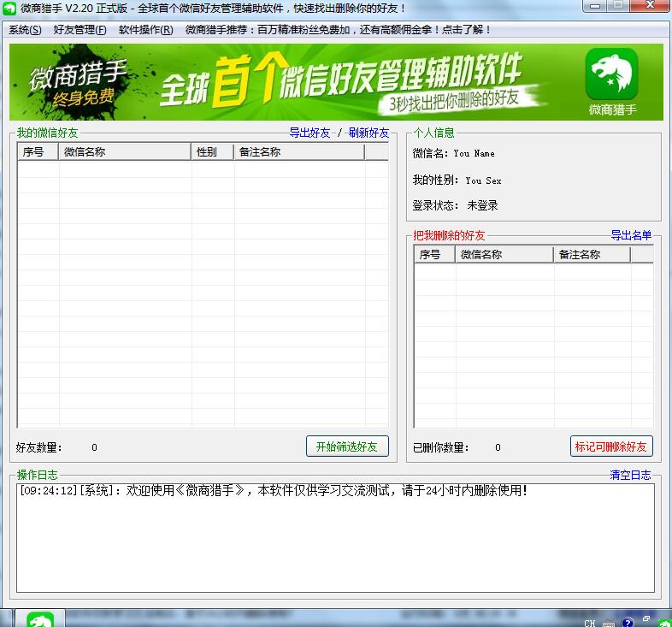Screen dimensions: 672x627
Task: Click the green banner advertisement
Action: 336,82
